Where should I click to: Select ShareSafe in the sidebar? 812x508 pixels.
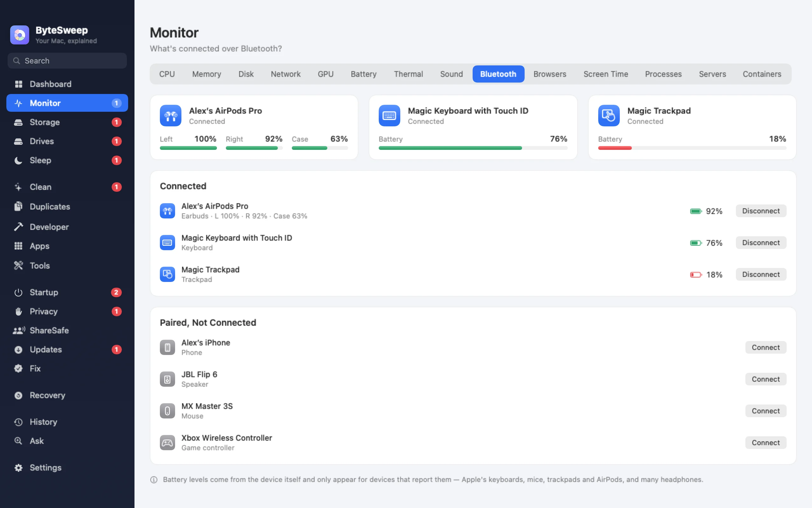point(67,330)
